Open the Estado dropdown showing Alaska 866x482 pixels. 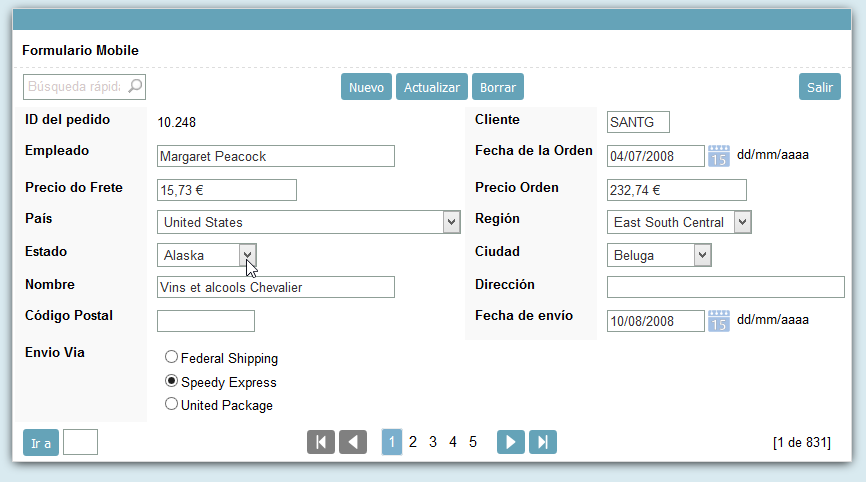(248, 255)
